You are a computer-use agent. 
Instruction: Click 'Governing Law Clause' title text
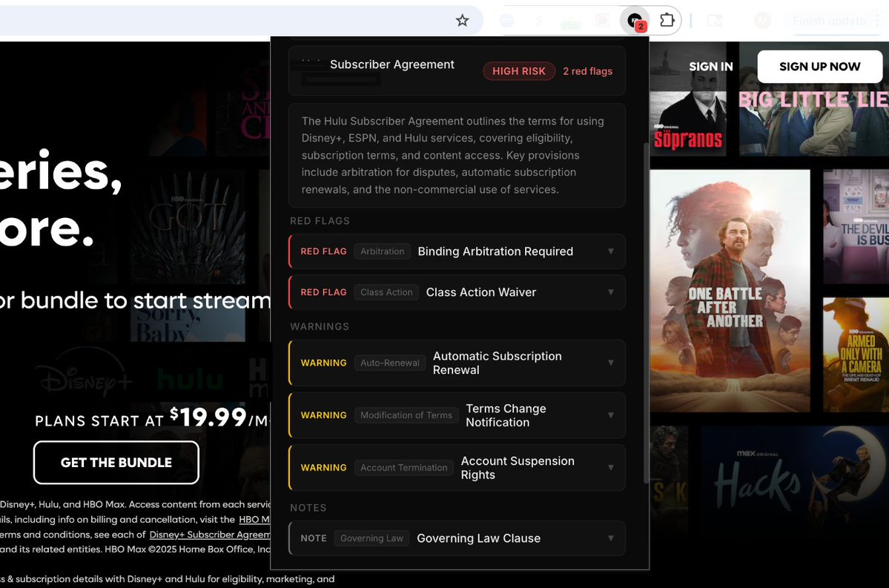tap(478, 538)
